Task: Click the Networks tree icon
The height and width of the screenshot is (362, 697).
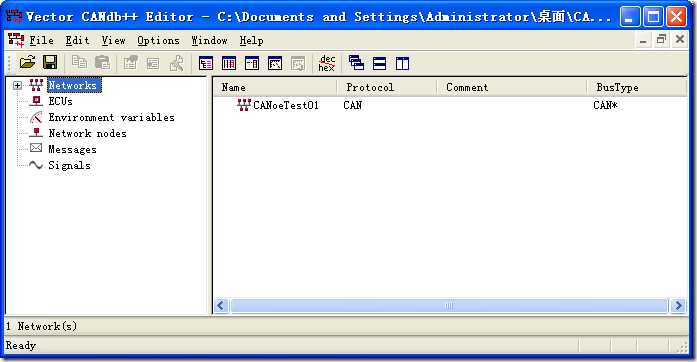Action: 36,85
